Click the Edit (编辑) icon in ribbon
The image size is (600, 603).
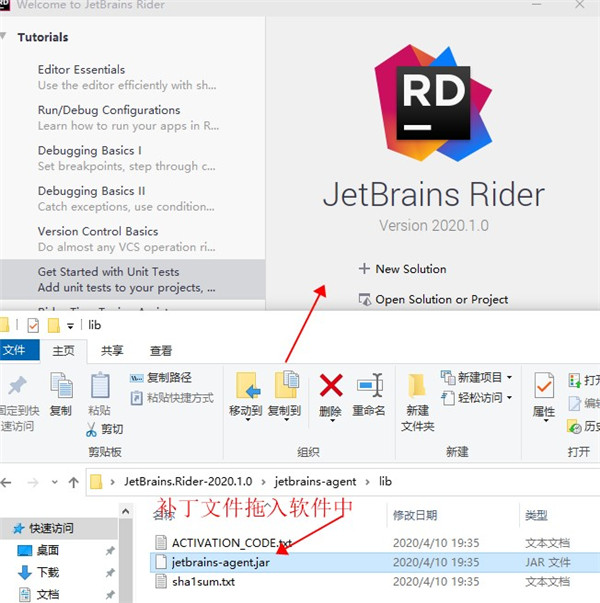(x=574, y=403)
